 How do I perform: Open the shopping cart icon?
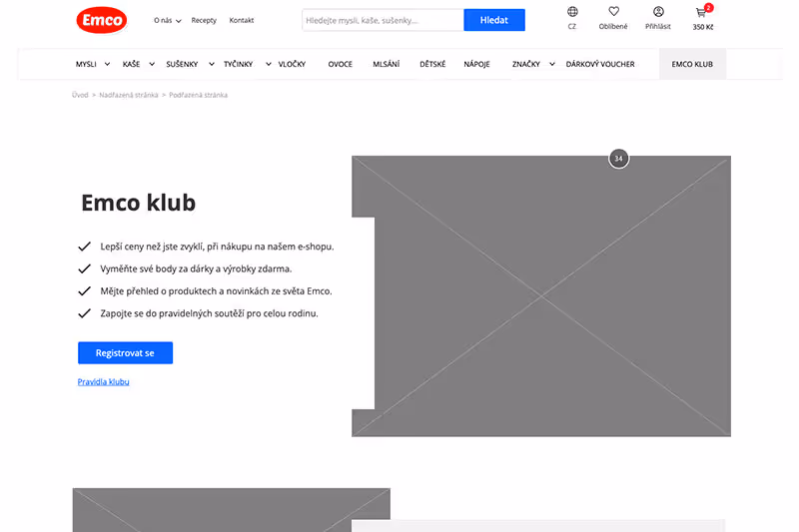[702, 13]
